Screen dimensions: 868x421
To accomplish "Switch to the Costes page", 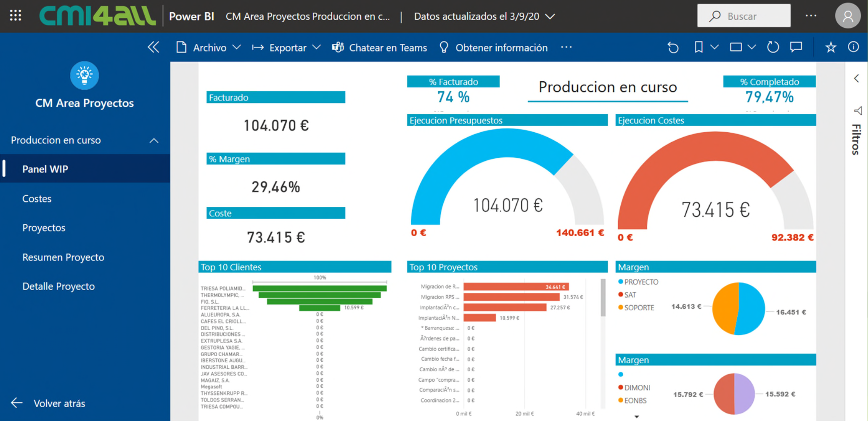I will [x=37, y=198].
